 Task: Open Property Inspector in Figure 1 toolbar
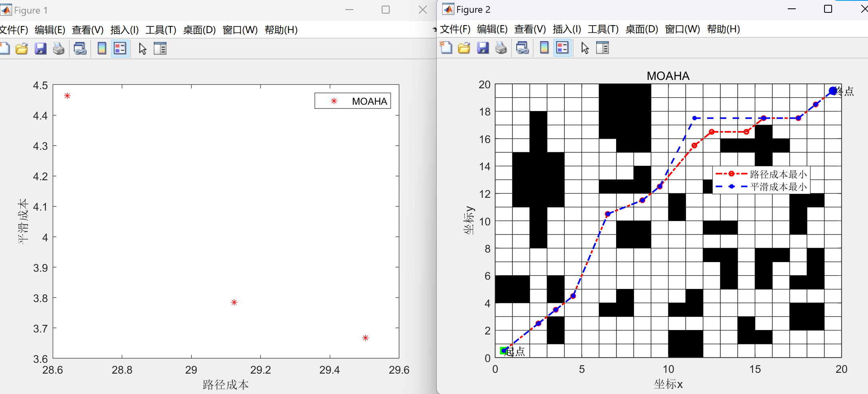pos(160,49)
